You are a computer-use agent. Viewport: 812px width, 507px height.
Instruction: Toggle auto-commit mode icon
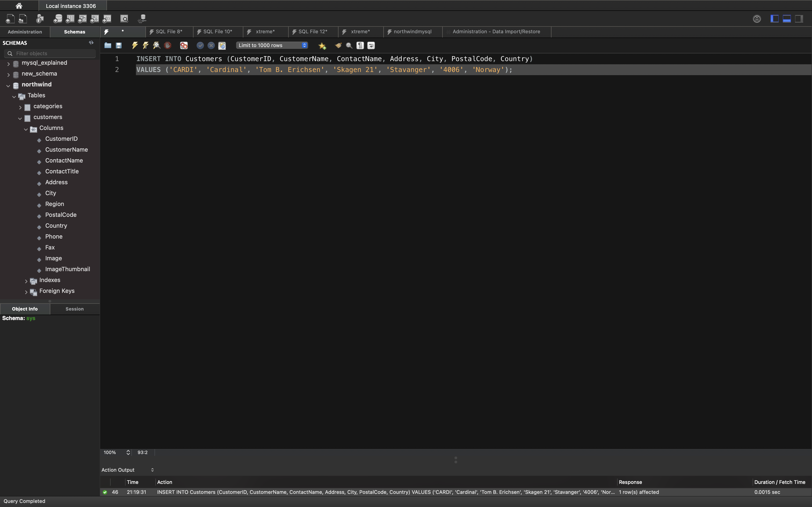tap(222, 45)
